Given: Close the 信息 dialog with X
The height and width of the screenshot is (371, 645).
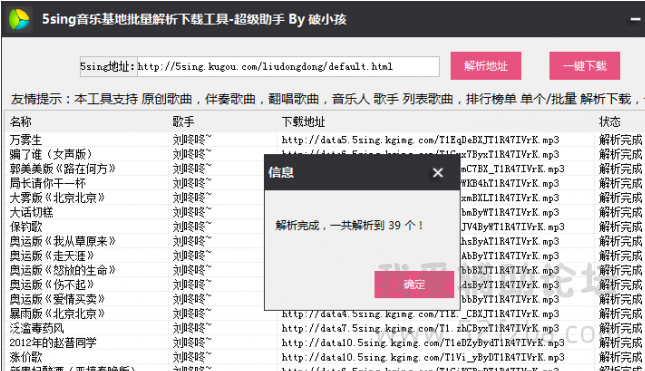Looking at the screenshot, I should [x=438, y=173].
